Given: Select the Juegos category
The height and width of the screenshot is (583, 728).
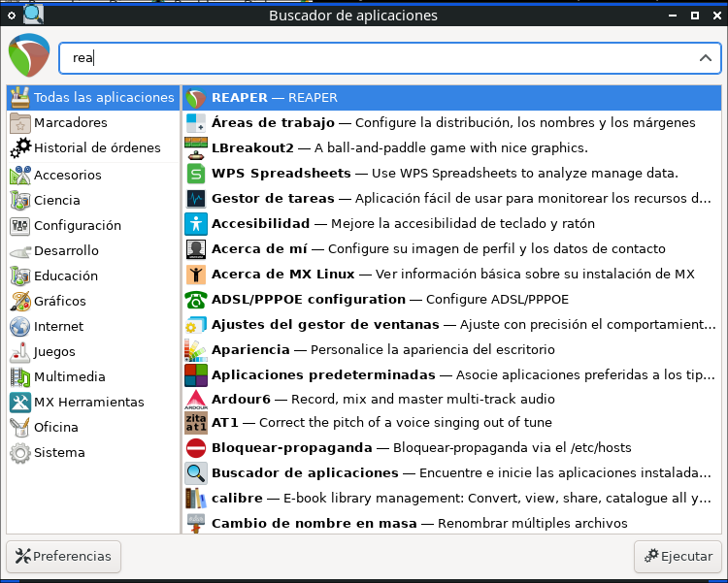Looking at the screenshot, I should coord(93,352).
